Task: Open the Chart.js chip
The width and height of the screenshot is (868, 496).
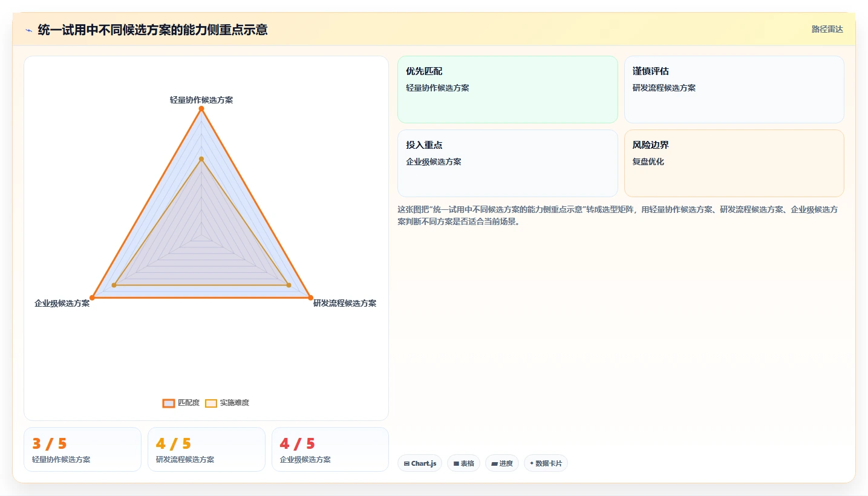Action: click(420, 463)
